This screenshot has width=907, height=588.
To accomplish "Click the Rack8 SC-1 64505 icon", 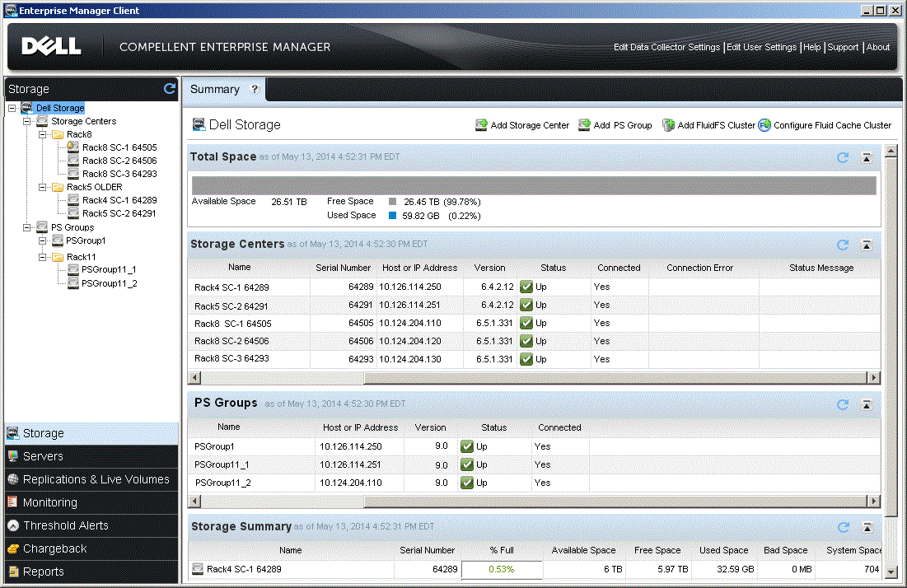I will pos(72,147).
